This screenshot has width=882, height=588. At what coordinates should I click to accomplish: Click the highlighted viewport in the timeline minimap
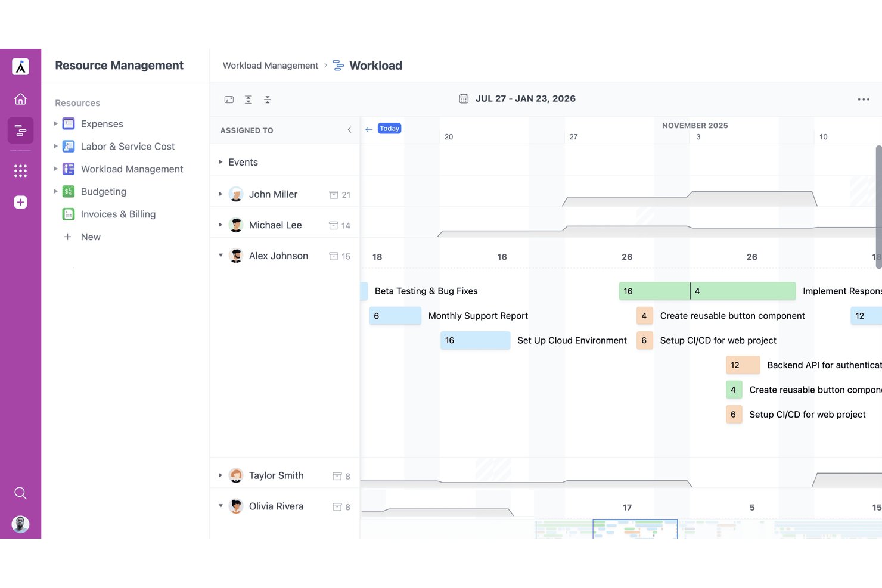click(x=635, y=529)
